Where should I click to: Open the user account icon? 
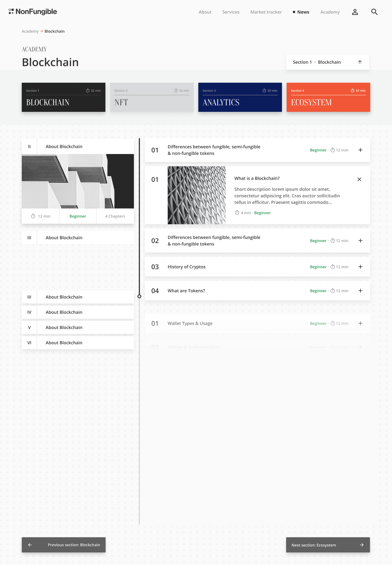[x=355, y=12]
